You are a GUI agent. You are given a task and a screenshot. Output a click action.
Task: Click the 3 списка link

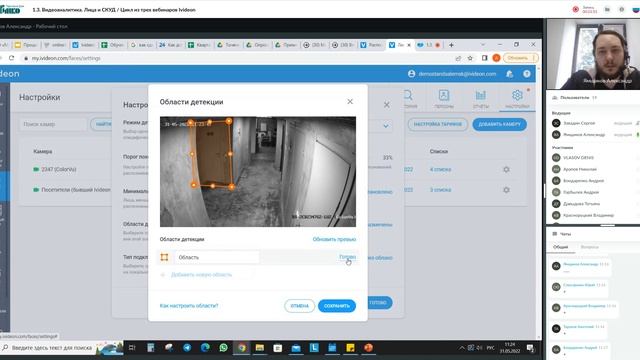440,190
